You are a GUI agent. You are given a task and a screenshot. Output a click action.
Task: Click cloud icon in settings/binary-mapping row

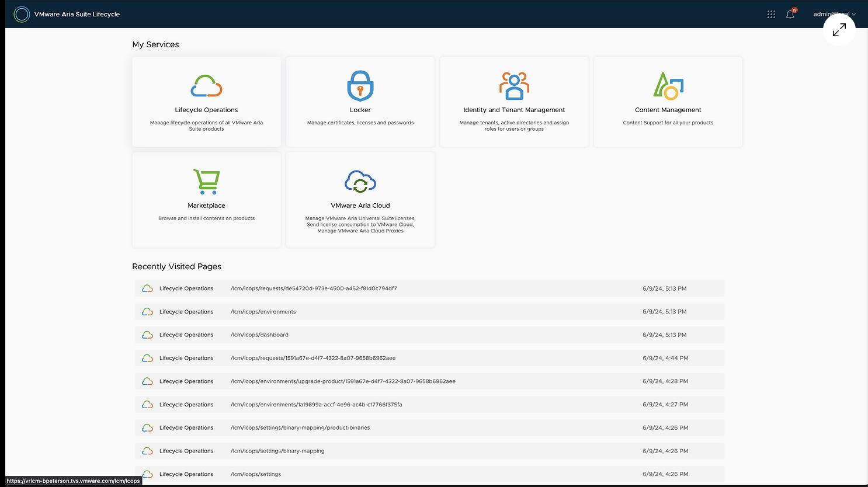pos(148,451)
